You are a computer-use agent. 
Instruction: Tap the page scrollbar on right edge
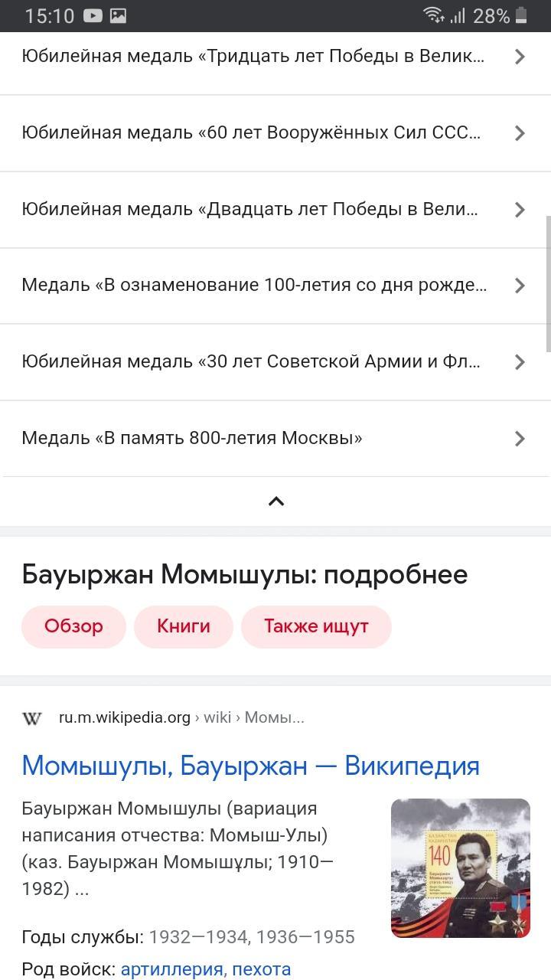(x=547, y=283)
